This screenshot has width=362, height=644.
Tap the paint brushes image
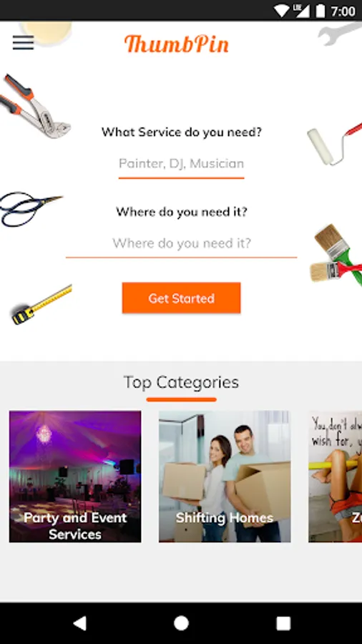pos(336,256)
